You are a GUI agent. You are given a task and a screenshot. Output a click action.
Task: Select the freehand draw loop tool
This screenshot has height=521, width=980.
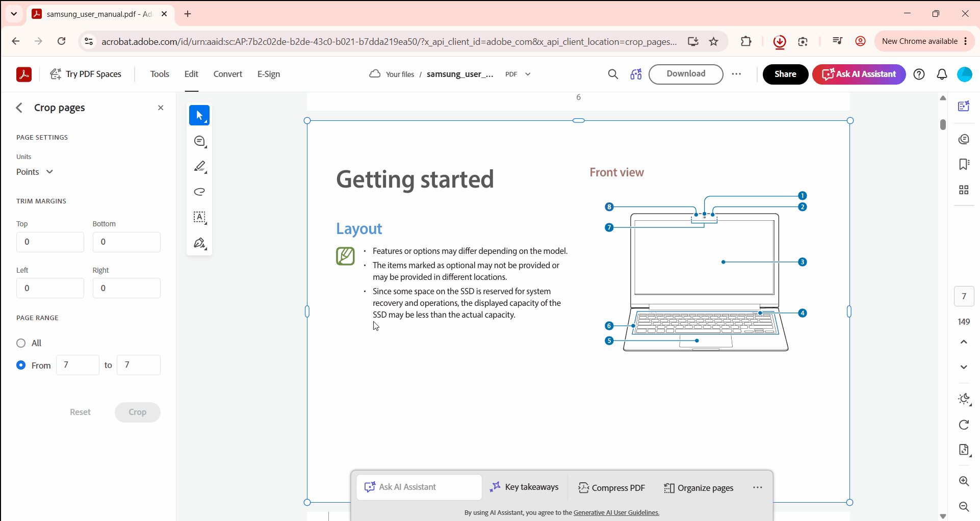pos(199,192)
